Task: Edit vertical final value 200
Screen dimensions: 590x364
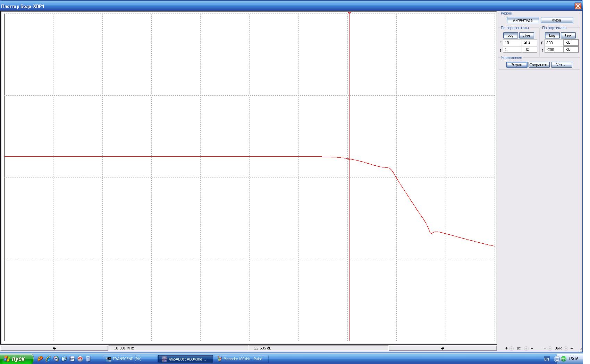Action: coord(554,43)
